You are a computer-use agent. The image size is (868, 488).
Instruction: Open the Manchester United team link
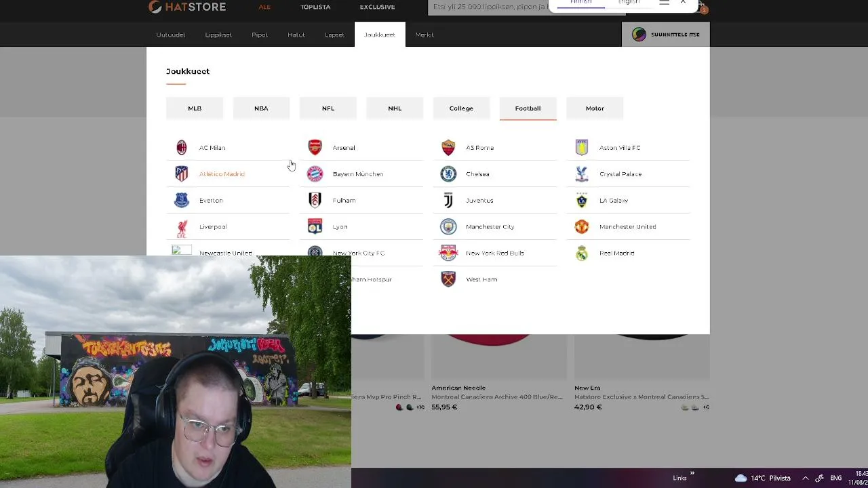(628, 227)
